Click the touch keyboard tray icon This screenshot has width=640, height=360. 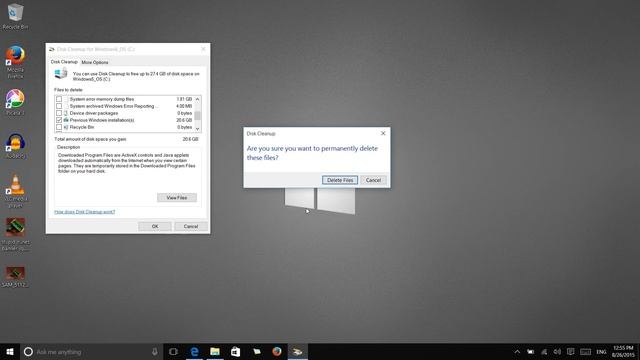(585, 351)
